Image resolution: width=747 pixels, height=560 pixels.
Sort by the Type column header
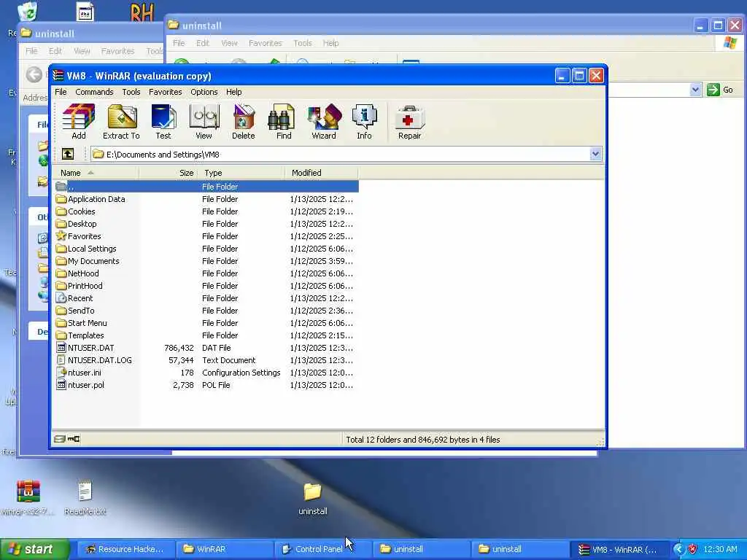point(241,173)
